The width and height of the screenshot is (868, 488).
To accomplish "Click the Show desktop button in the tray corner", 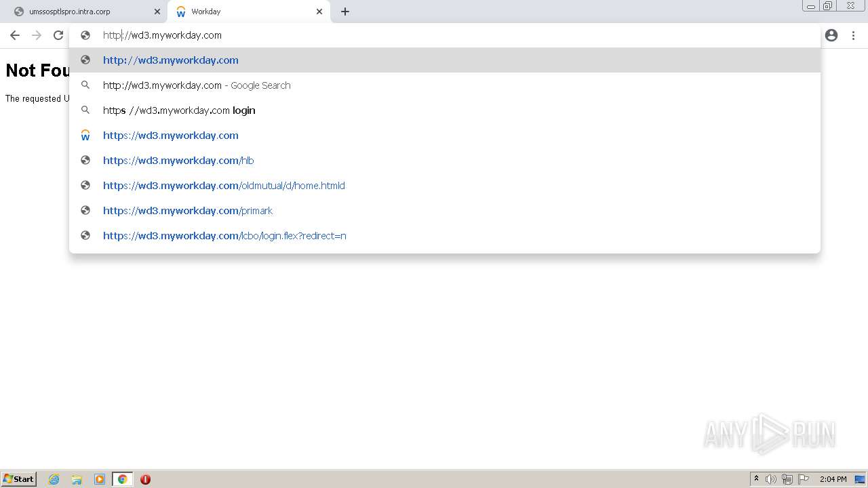I will [860, 479].
